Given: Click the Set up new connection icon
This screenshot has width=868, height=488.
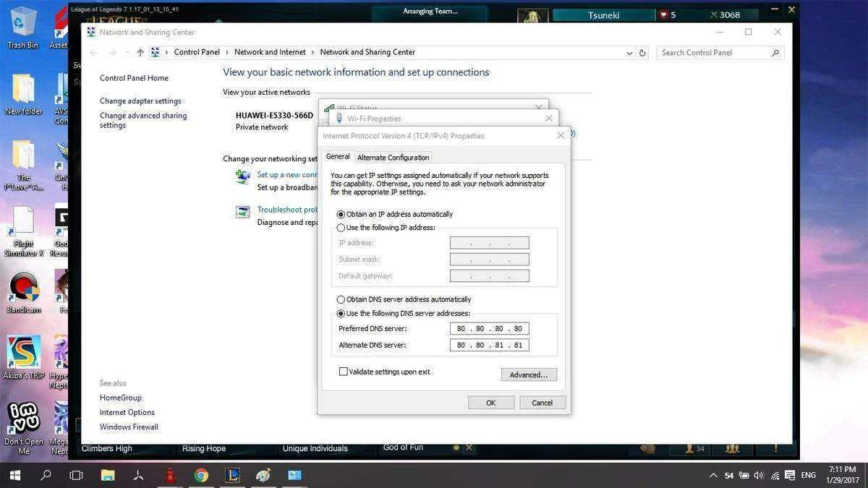Looking at the screenshot, I should 243,176.
